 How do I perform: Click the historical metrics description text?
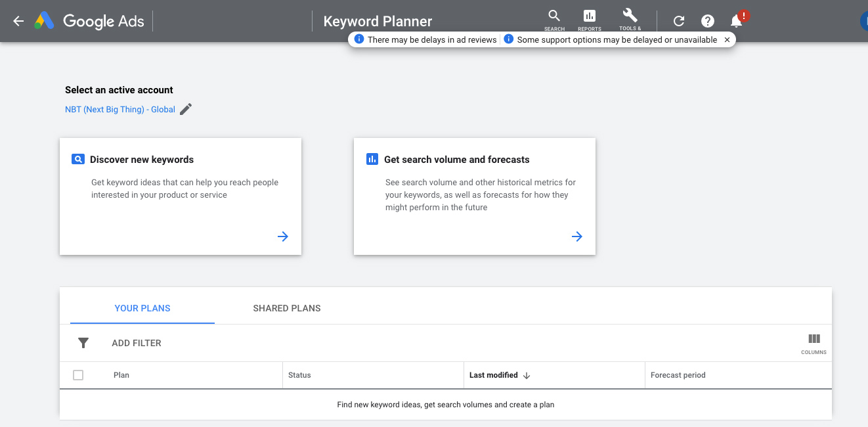tap(481, 194)
